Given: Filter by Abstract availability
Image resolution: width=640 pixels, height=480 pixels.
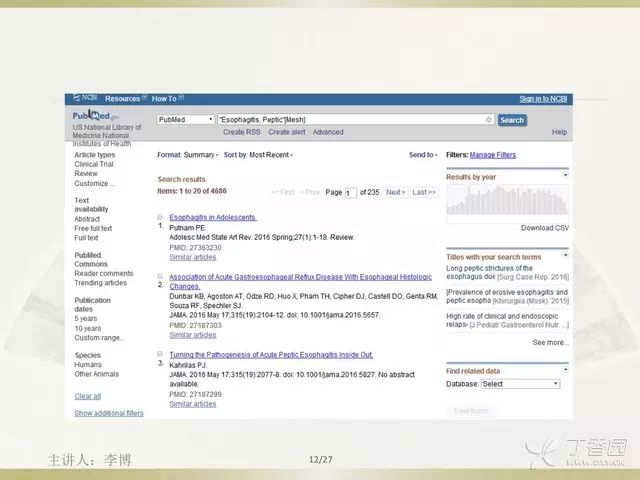Looking at the screenshot, I should 87,219.
